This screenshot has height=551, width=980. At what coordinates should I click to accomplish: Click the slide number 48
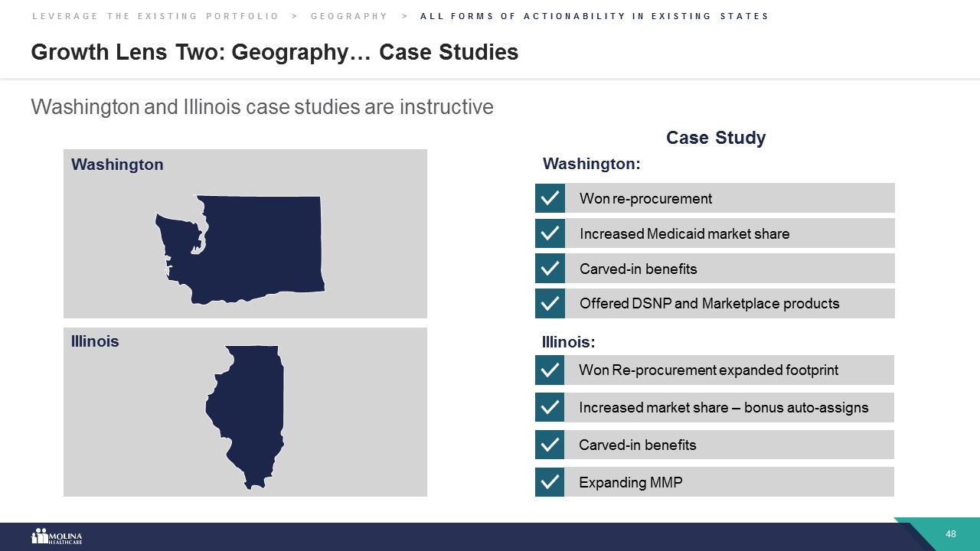coord(951,534)
